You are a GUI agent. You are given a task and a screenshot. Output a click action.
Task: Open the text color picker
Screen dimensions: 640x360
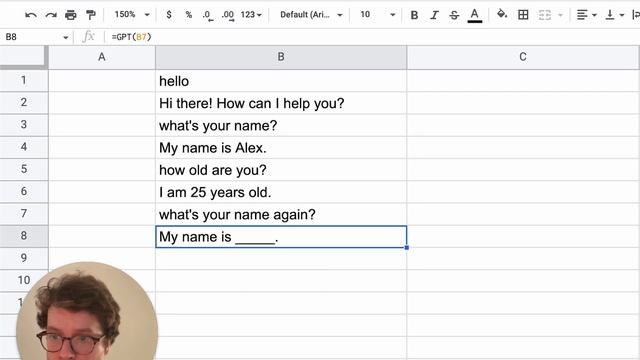(474, 15)
